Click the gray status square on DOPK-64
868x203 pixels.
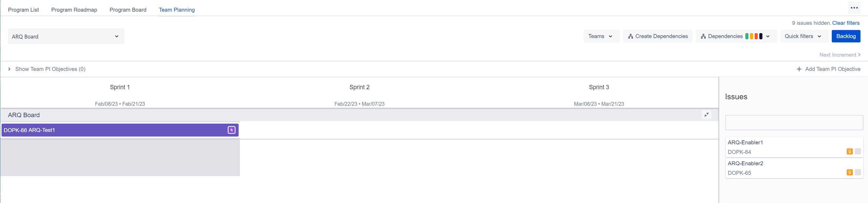pyautogui.click(x=858, y=152)
